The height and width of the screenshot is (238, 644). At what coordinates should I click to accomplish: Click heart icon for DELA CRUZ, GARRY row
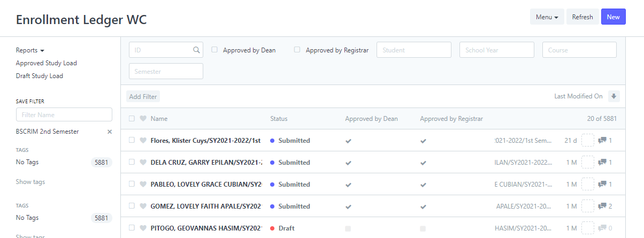coord(143,163)
